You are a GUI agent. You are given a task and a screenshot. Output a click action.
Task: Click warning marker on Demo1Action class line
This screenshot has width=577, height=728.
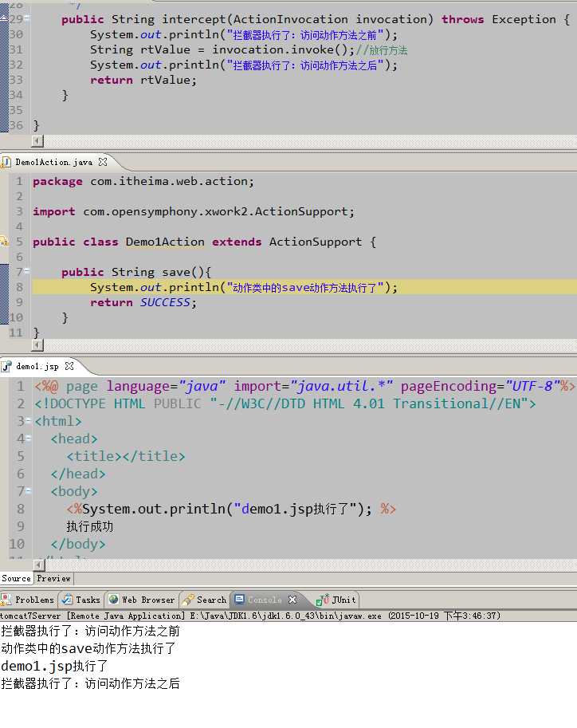click(4, 241)
